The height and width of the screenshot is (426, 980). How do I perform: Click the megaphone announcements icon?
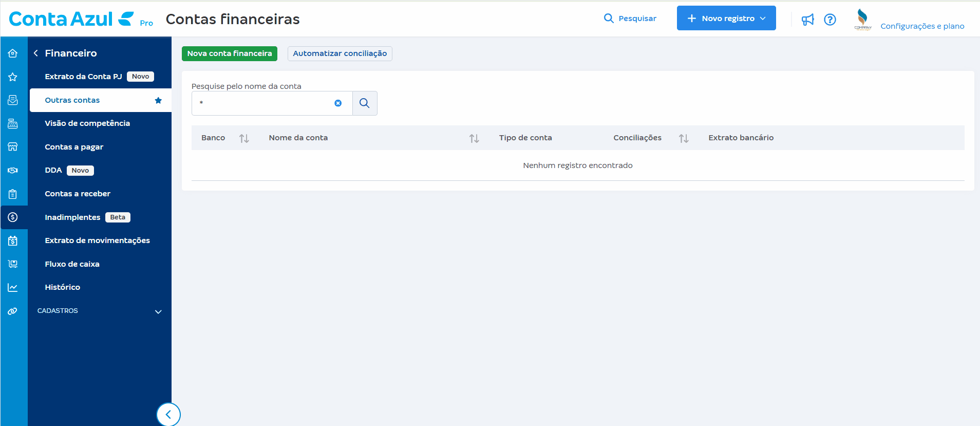[x=807, y=20]
